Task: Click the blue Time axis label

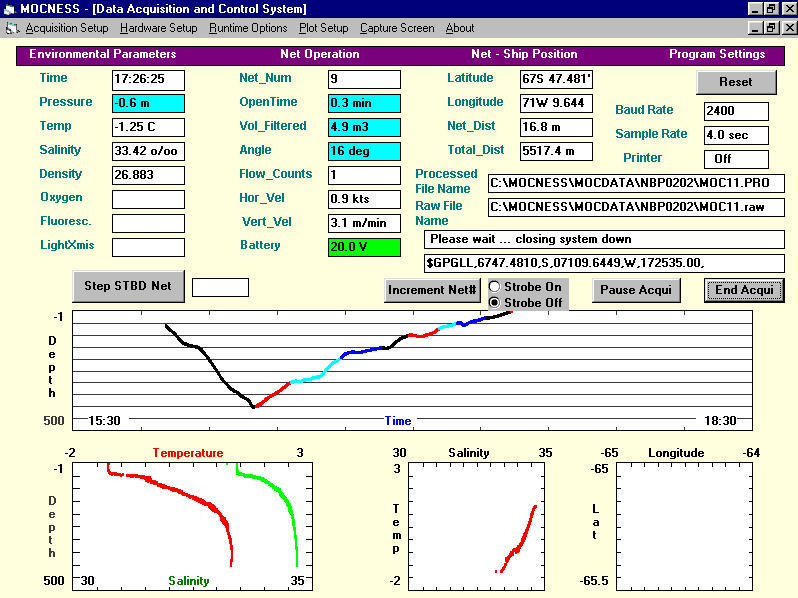Action: pos(397,421)
